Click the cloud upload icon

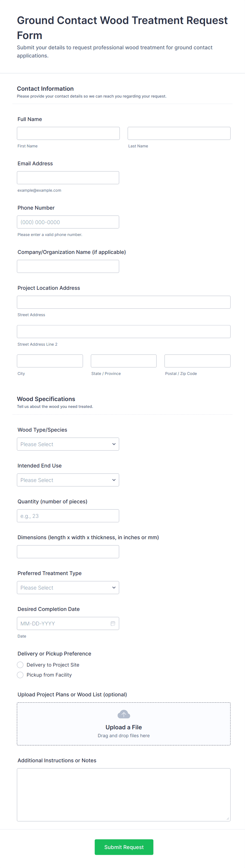[x=124, y=714]
